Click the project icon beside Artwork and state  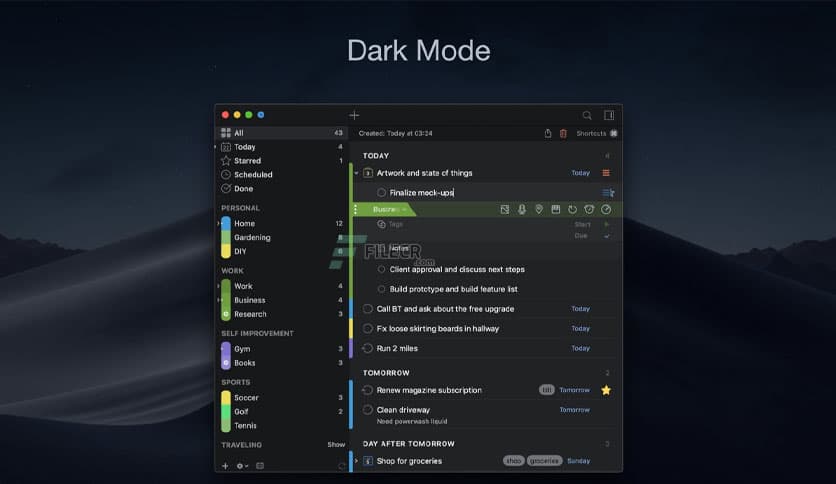[368, 173]
